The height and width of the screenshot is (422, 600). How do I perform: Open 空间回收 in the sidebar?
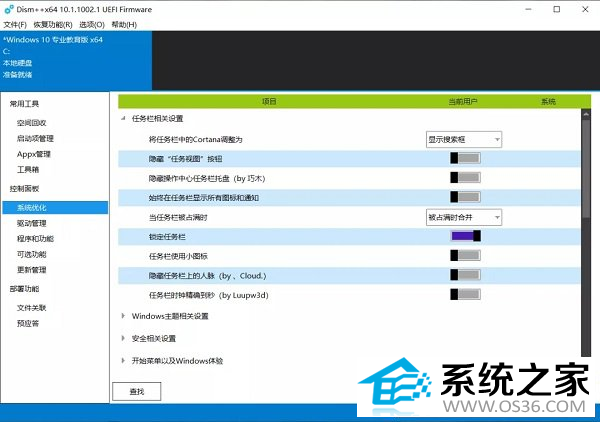point(31,123)
